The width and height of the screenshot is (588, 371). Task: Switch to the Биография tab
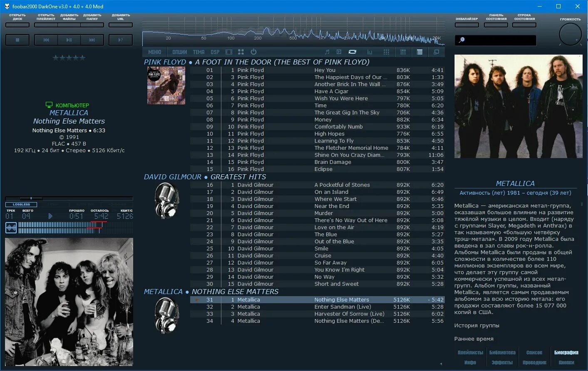click(566, 352)
